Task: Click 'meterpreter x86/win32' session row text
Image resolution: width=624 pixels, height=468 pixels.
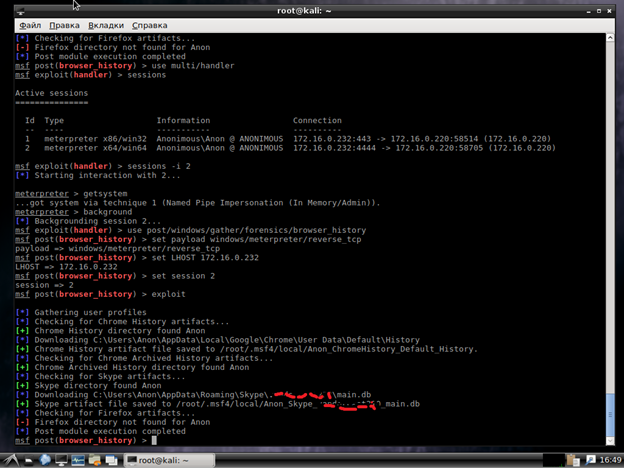Action: pos(95,139)
